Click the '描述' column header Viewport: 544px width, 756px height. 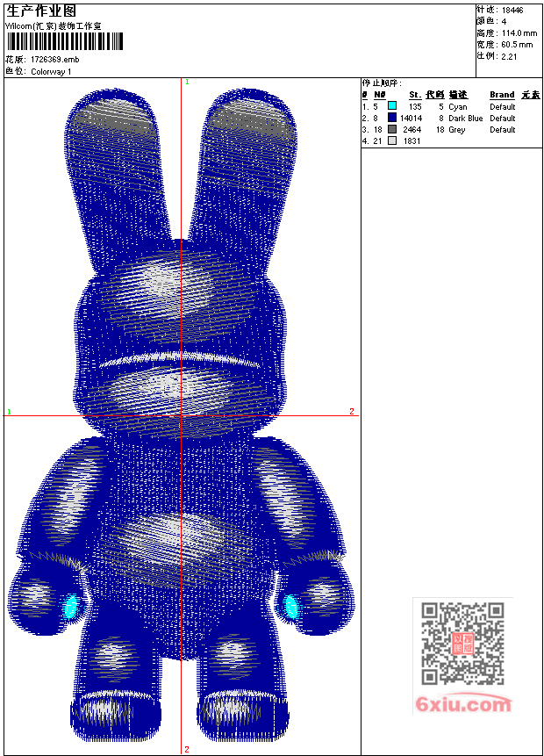tap(458, 95)
